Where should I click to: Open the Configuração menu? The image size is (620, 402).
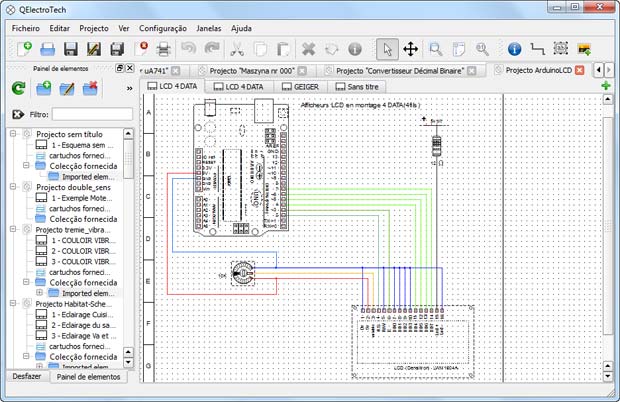(x=163, y=28)
